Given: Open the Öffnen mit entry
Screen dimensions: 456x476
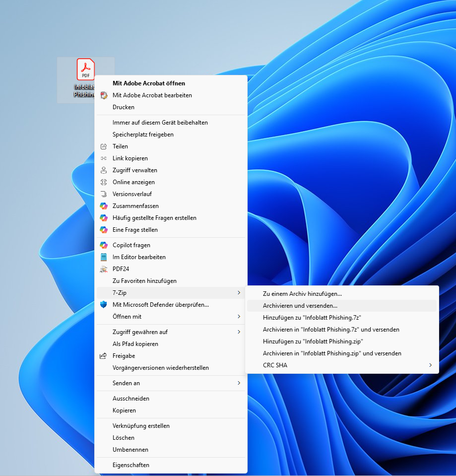Looking at the screenshot, I should (171, 317).
